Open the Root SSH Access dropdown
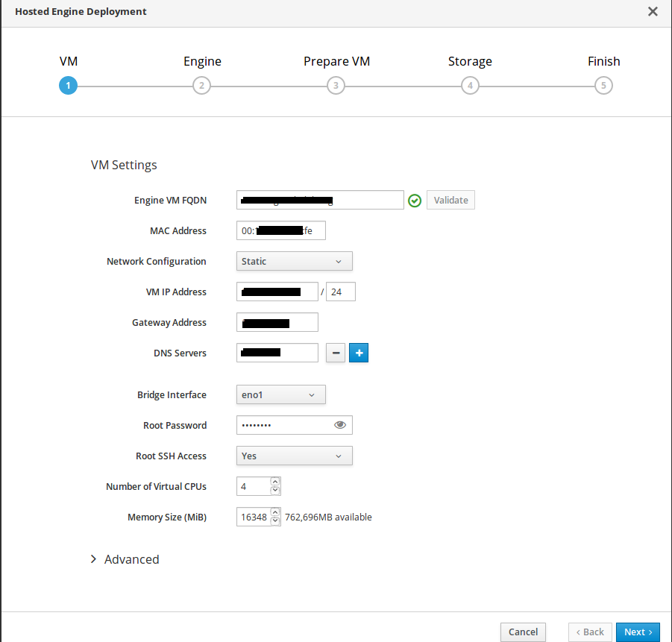 [295, 456]
